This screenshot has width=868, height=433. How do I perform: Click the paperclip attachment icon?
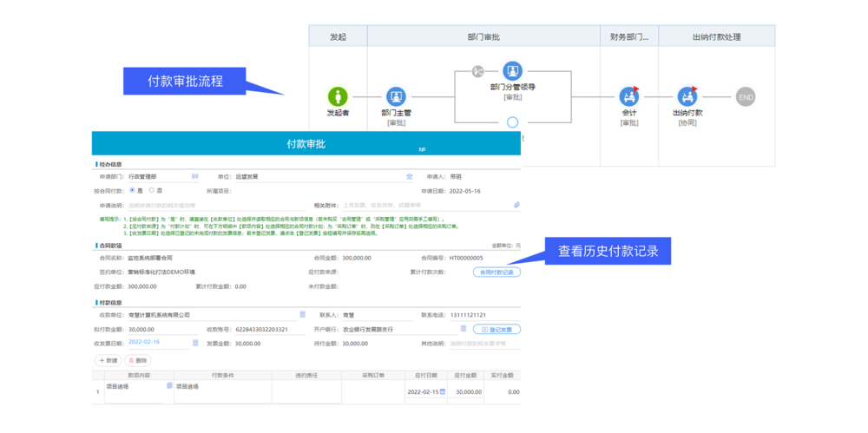(x=517, y=205)
